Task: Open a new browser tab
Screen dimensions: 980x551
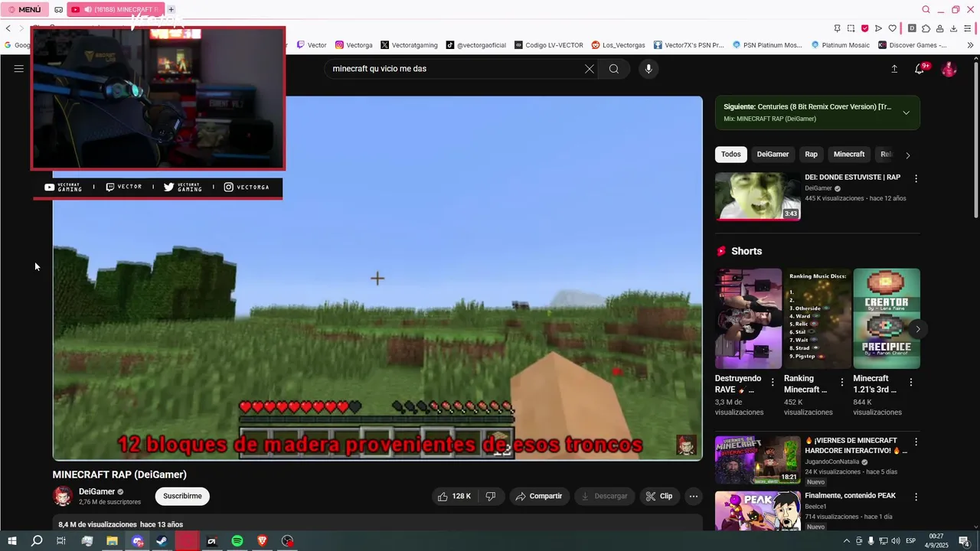Action: click(171, 9)
